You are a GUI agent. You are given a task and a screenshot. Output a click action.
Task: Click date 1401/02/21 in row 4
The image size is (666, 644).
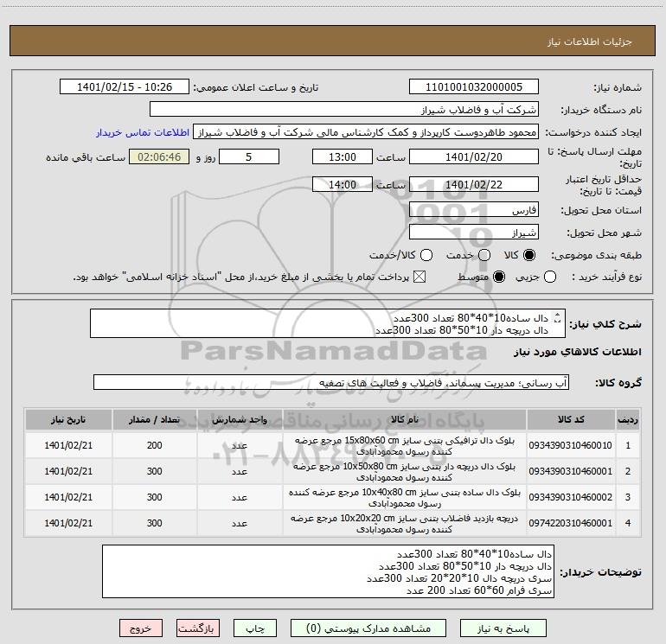coord(68,523)
